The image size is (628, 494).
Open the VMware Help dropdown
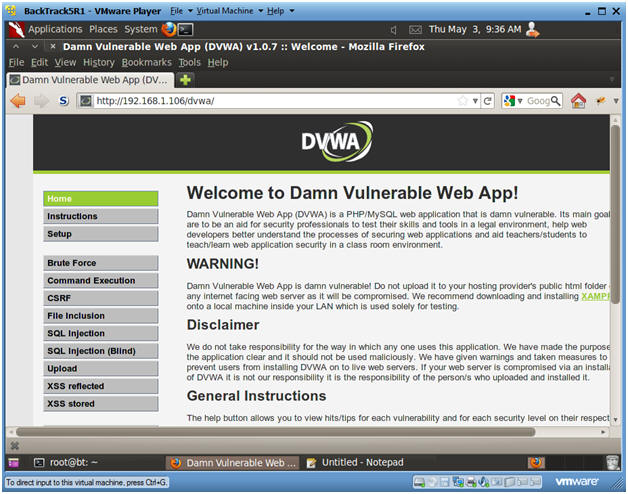click(x=280, y=11)
